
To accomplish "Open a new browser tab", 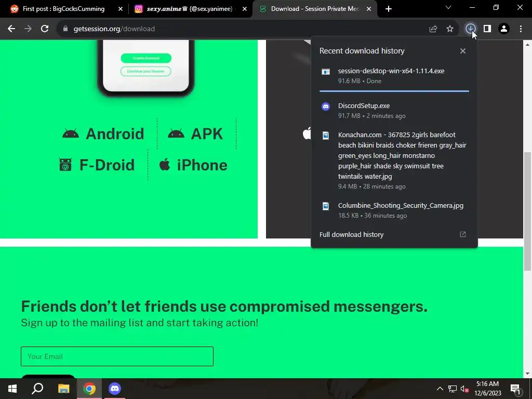I will tap(389, 9).
